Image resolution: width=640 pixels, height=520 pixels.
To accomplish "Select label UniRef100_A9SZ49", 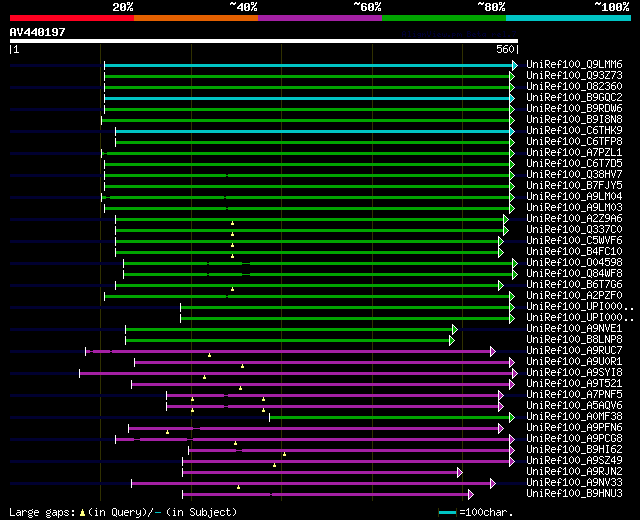I will click(x=574, y=461).
